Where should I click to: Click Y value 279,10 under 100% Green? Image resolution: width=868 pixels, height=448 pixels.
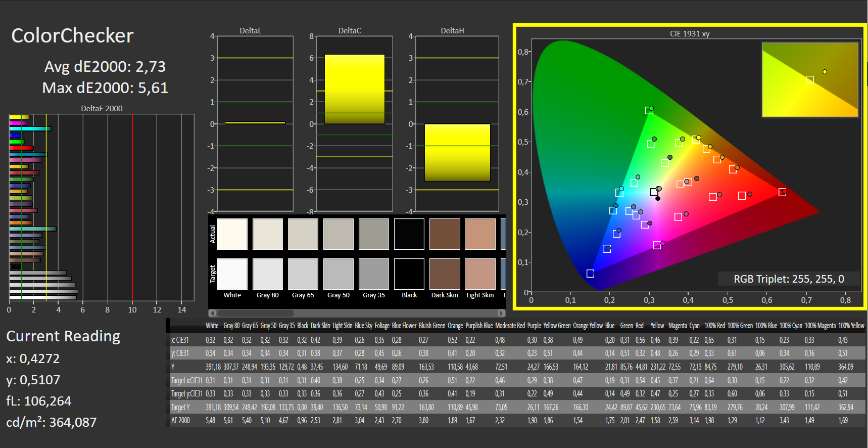[735, 367]
